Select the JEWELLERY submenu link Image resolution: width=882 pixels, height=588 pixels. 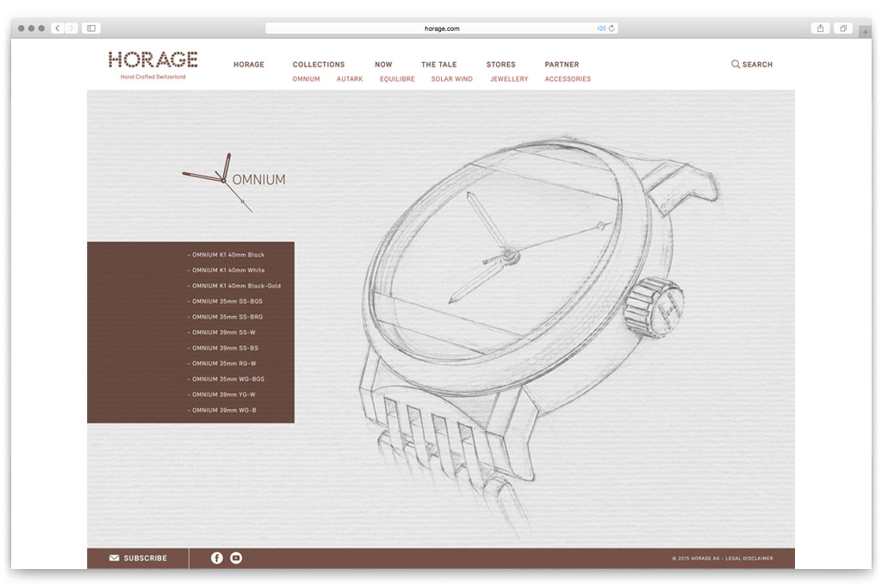pos(509,79)
